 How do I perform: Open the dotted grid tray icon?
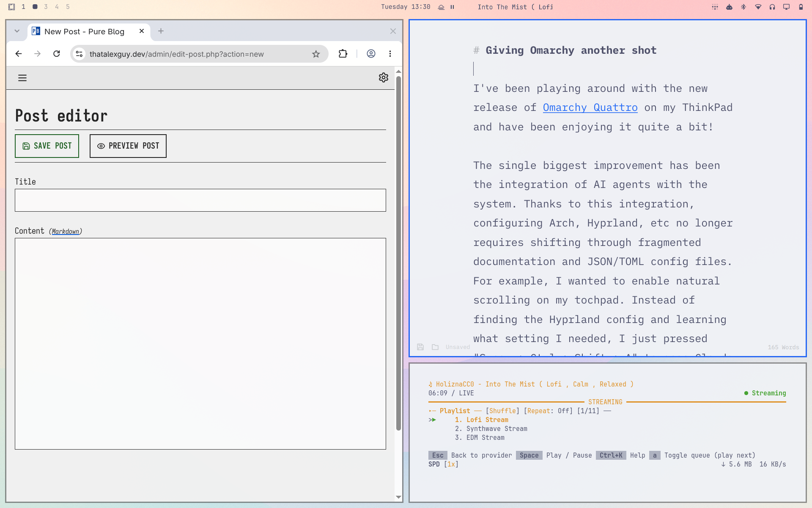pyautogui.click(x=715, y=7)
